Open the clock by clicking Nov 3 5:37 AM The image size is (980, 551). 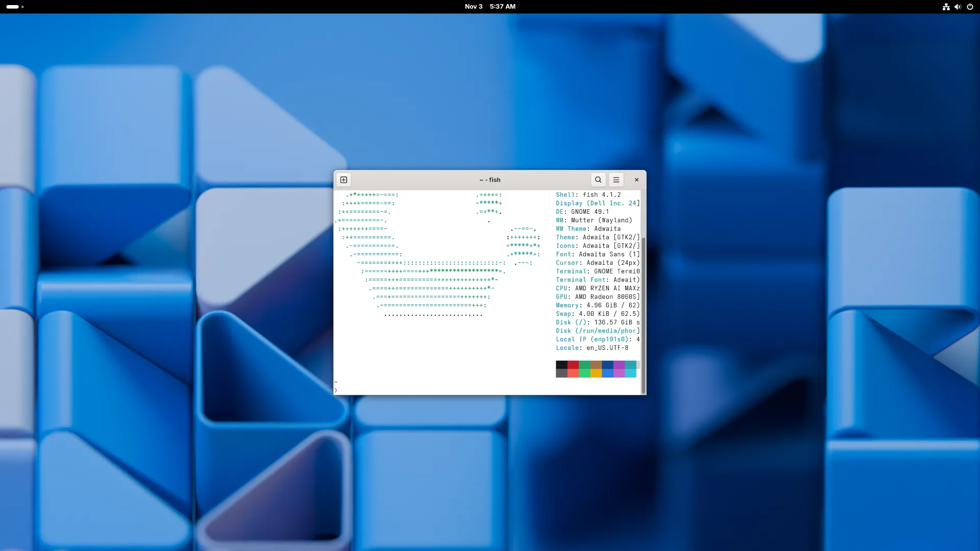pos(490,7)
